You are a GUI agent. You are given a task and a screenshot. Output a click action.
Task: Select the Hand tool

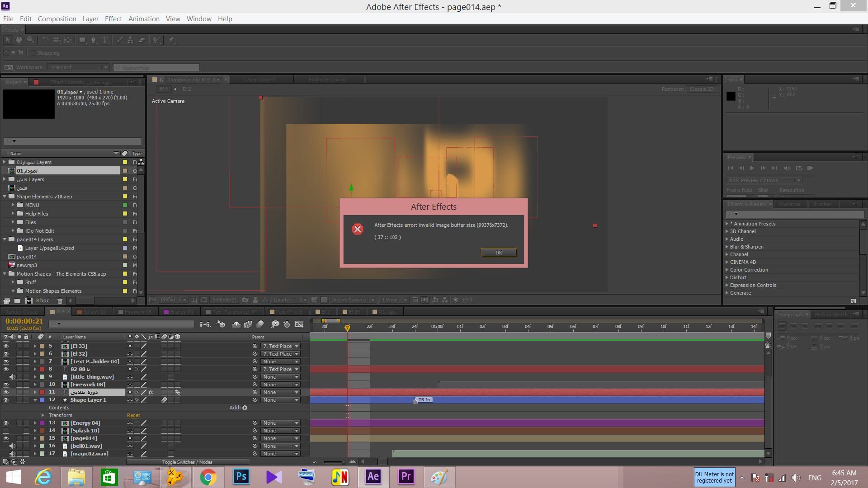19,40
